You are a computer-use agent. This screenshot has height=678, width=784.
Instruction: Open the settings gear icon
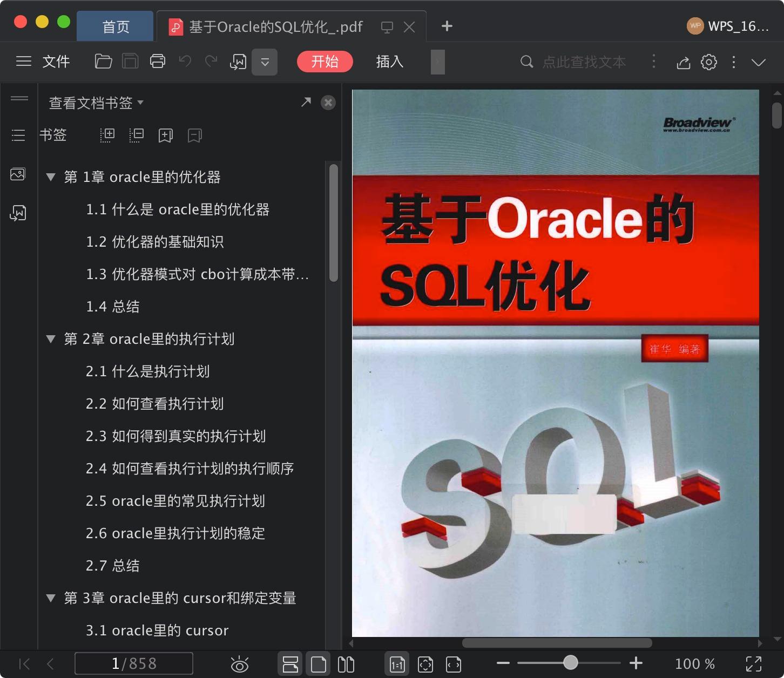pos(709,62)
